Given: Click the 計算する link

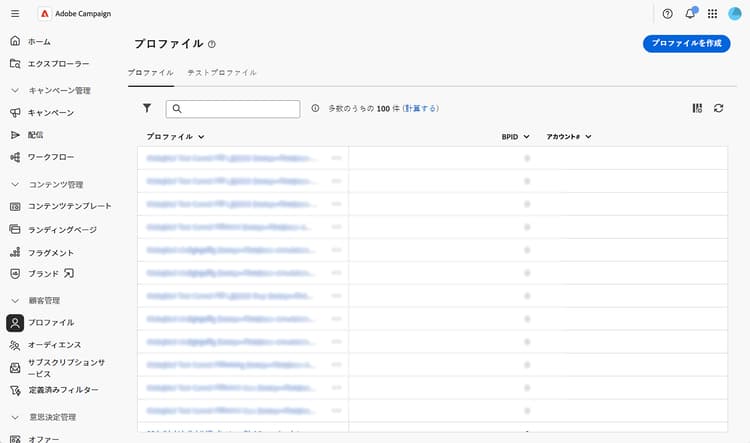Looking at the screenshot, I should [x=421, y=109].
